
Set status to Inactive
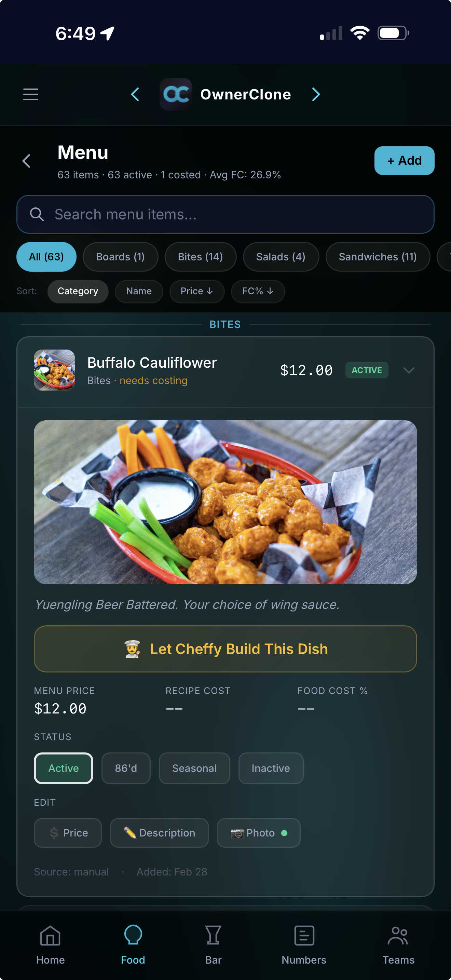(x=271, y=768)
